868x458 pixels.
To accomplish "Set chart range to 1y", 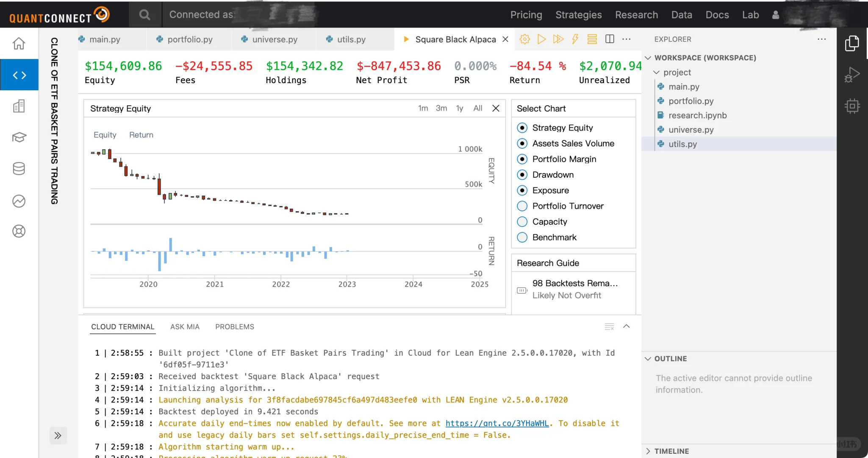I will click(x=459, y=109).
